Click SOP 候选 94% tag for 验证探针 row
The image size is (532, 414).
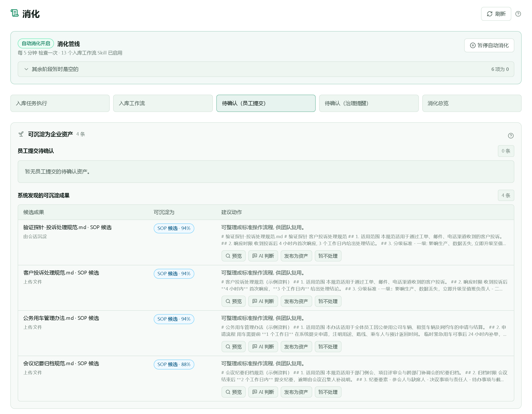[174, 228]
